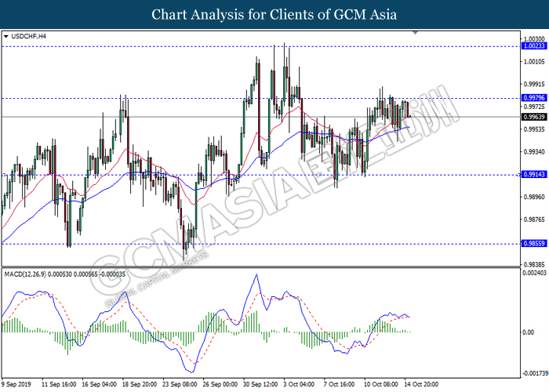Click the current price tag 0.99639
Image resolution: width=549 pixels, height=392 pixels.
(534, 117)
